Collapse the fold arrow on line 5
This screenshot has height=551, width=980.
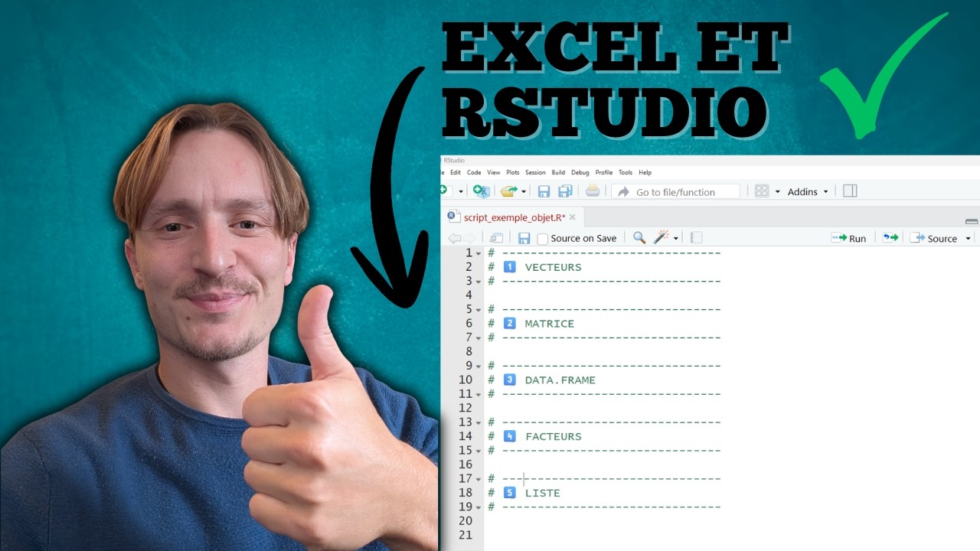tap(479, 310)
